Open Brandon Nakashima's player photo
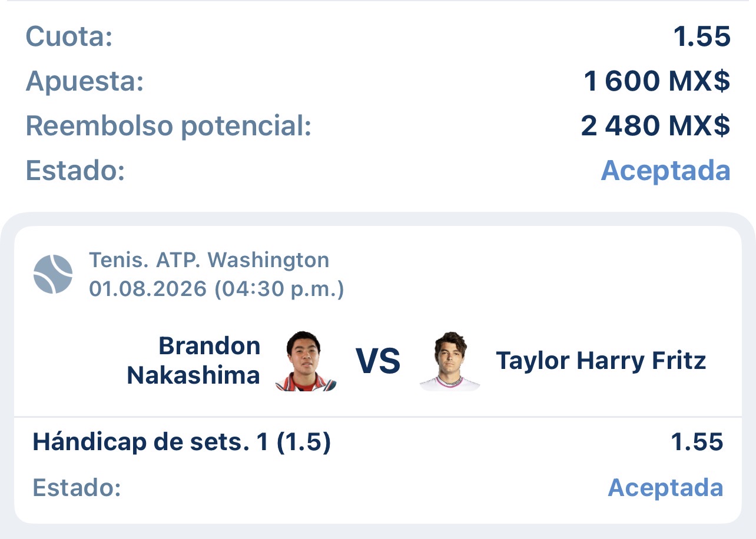The height and width of the screenshot is (539, 756). 306,361
